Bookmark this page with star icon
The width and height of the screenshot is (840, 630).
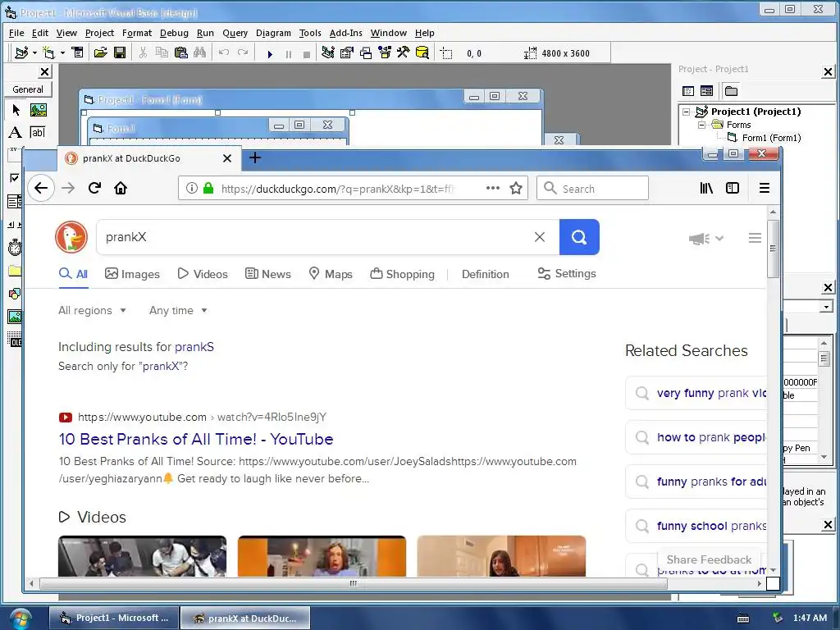(516, 188)
